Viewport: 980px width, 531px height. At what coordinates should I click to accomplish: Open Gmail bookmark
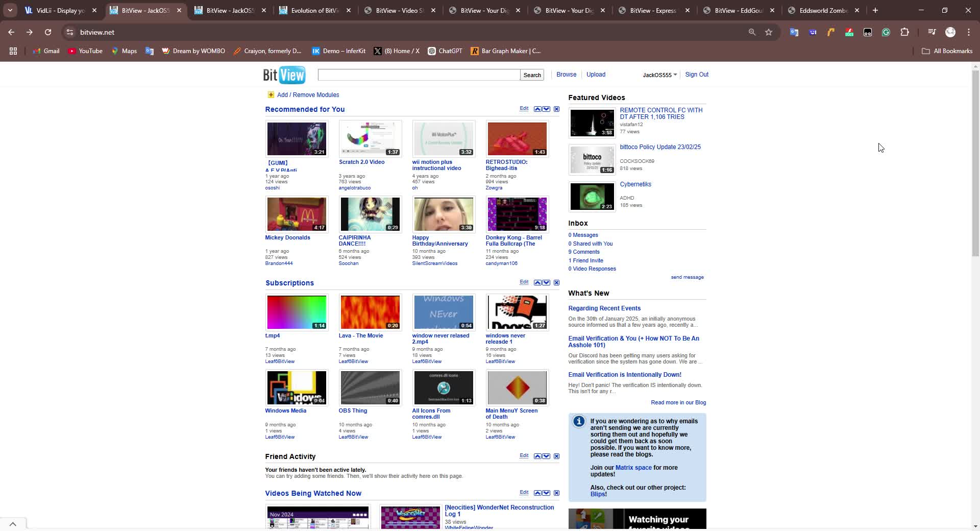(46, 51)
